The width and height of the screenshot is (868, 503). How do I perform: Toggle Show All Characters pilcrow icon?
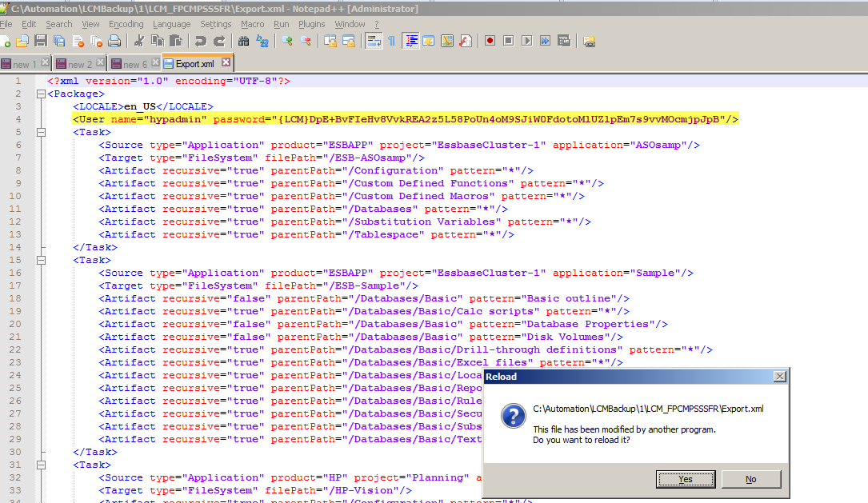(391, 42)
